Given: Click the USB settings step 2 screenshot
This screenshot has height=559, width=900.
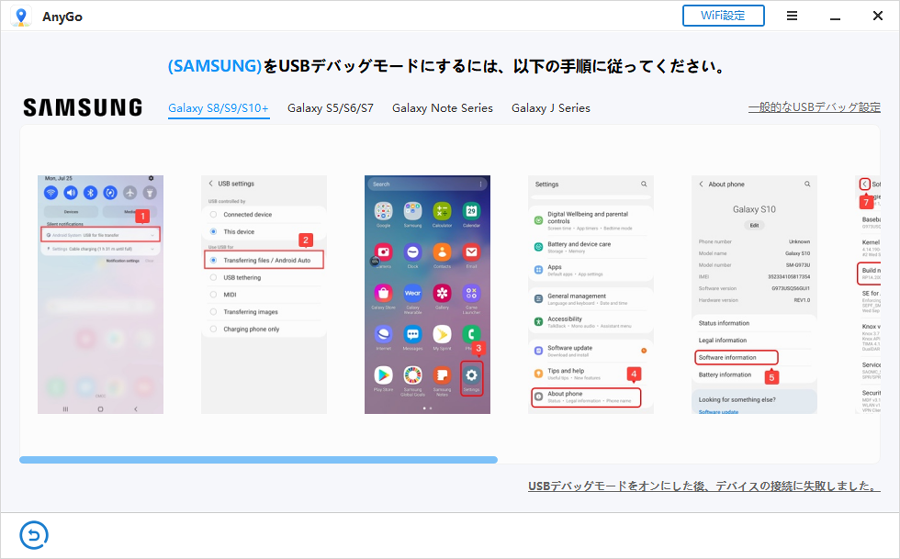Looking at the screenshot, I should tap(264, 294).
